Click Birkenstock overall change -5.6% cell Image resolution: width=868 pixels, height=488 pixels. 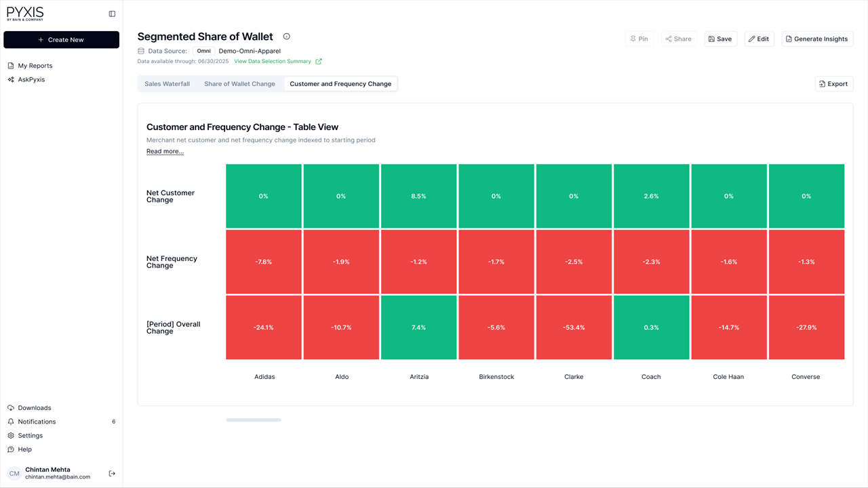pos(496,327)
